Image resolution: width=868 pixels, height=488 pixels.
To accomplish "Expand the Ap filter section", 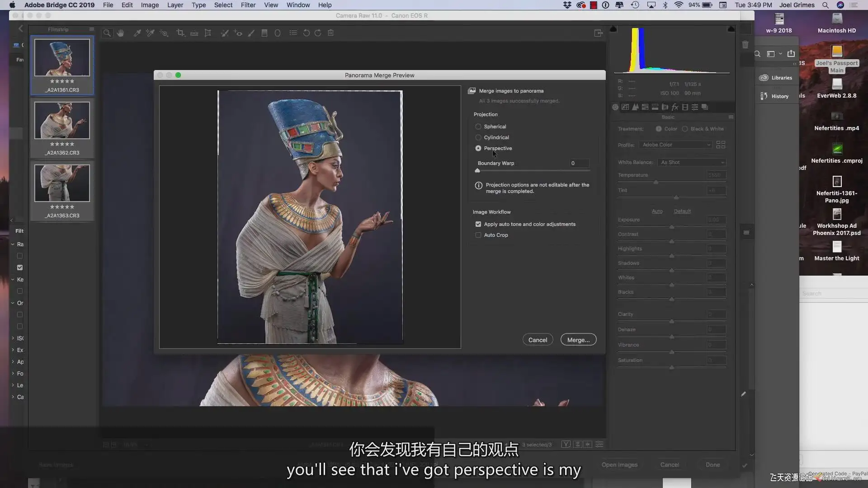I will [x=13, y=362].
